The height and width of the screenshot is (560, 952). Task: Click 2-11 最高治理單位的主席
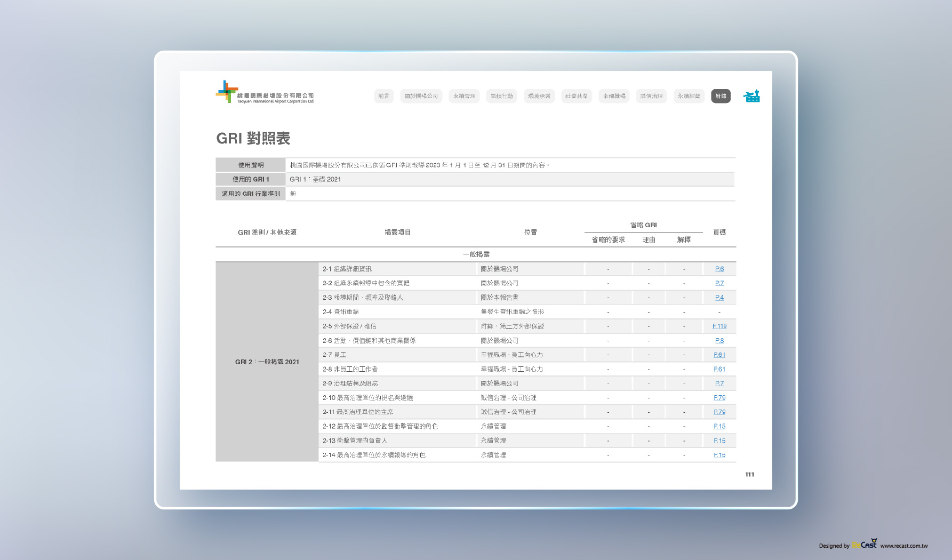point(358,412)
